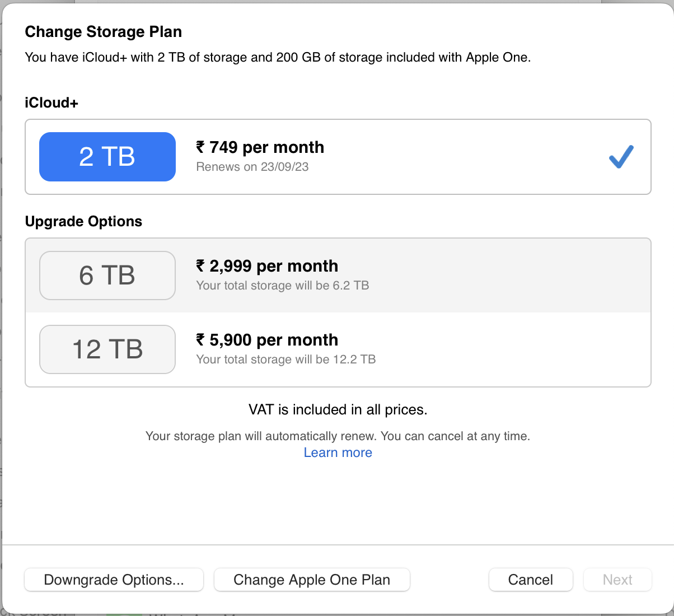This screenshot has height=616, width=674.
Task: Click the Change Storage Plan title
Action: click(x=103, y=32)
